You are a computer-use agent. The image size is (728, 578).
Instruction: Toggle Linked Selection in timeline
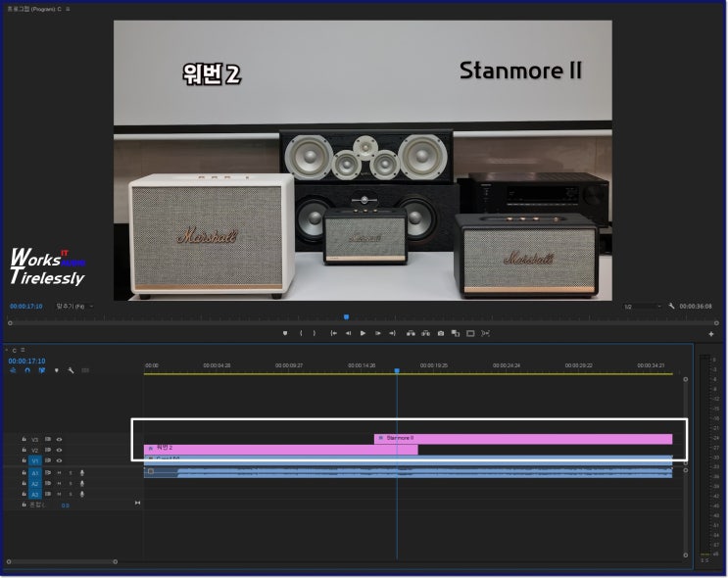click(42, 370)
